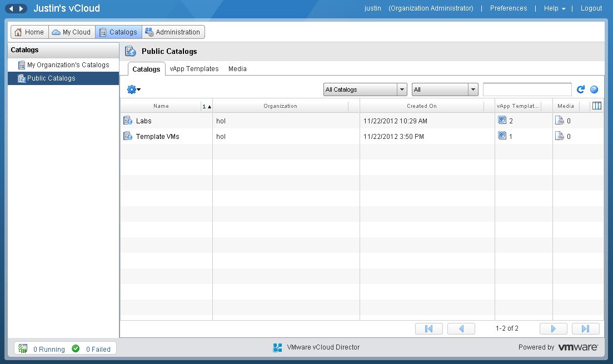
Task: Click the running tasks status icon
Action: [x=23, y=348]
